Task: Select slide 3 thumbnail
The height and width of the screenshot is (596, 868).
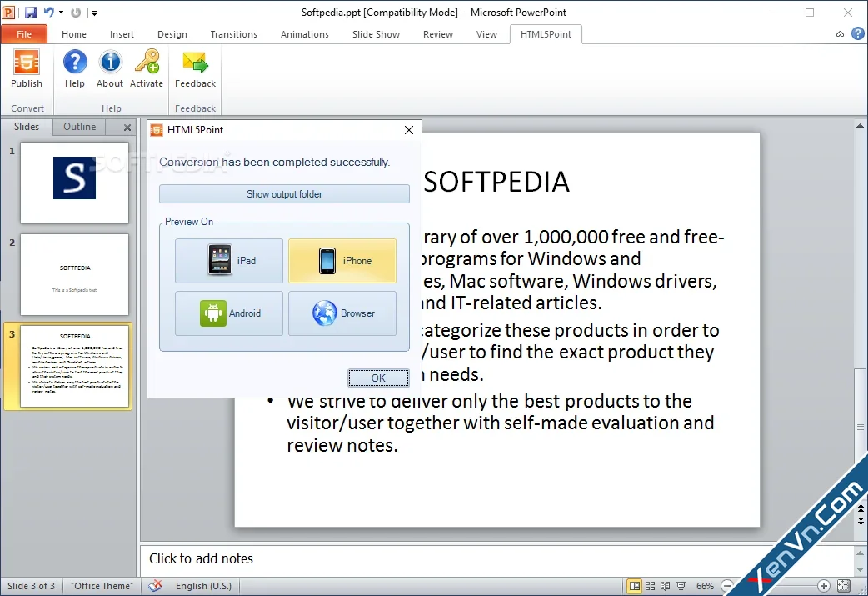Action: click(x=74, y=366)
